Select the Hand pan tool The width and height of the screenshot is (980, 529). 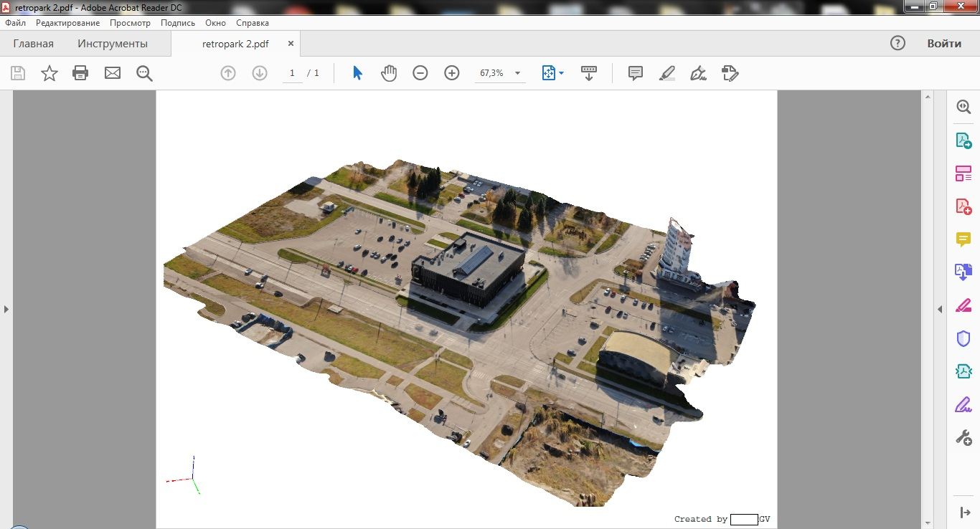[x=389, y=73]
